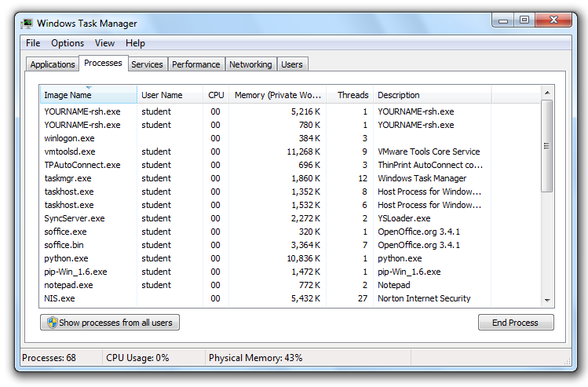Screen dimensions: 588x387
Task: Click the Processes: 68 status entry
Action: click(49, 358)
